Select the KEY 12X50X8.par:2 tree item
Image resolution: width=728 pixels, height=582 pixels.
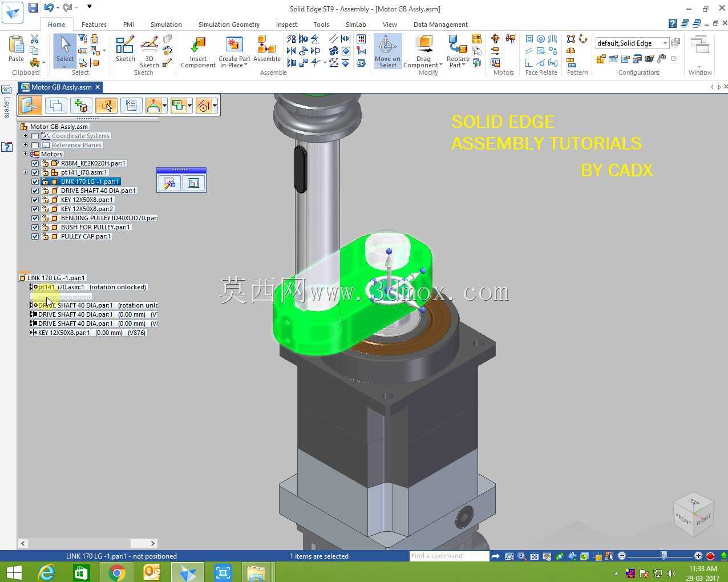click(87, 209)
